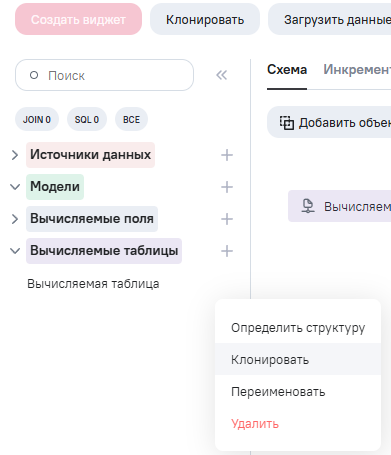Add a new data source with plus icon
Image resolution: width=391 pixels, height=455 pixels.
[x=227, y=155]
